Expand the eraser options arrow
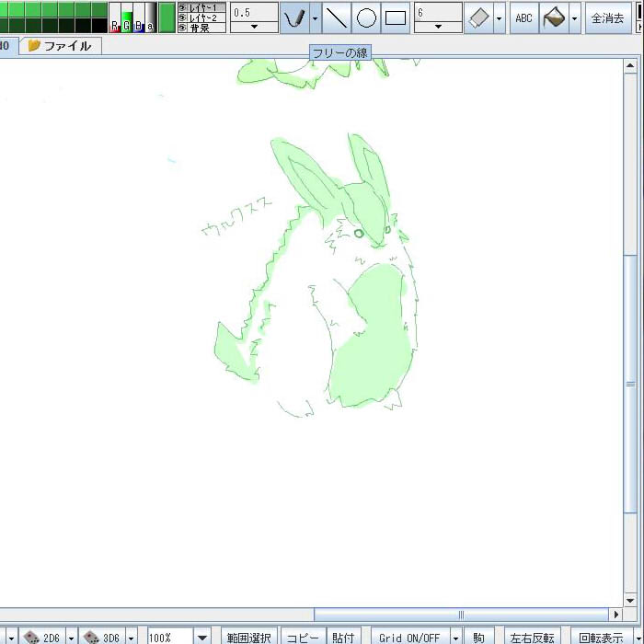The width and height of the screenshot is (644, 644). click(499, 18)
